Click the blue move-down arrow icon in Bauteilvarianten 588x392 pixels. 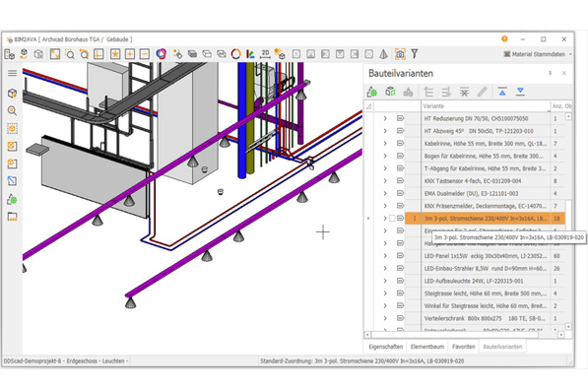pyautogui.click(x=520, y=92)
